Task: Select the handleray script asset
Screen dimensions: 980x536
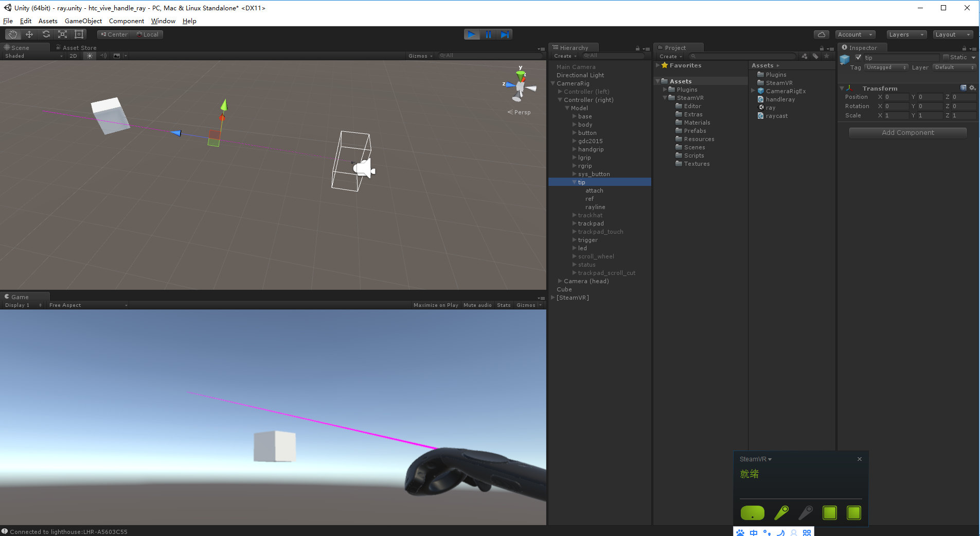Action: coord(780,99)
